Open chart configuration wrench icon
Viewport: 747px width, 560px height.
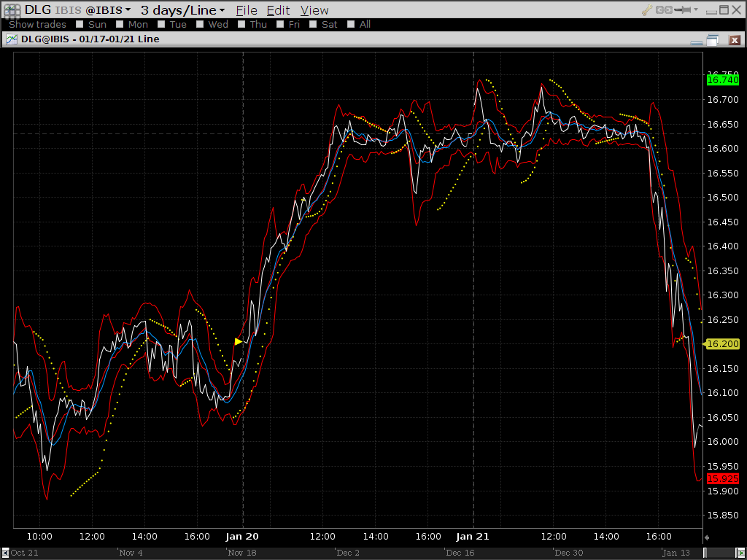(x=647, y=9)
